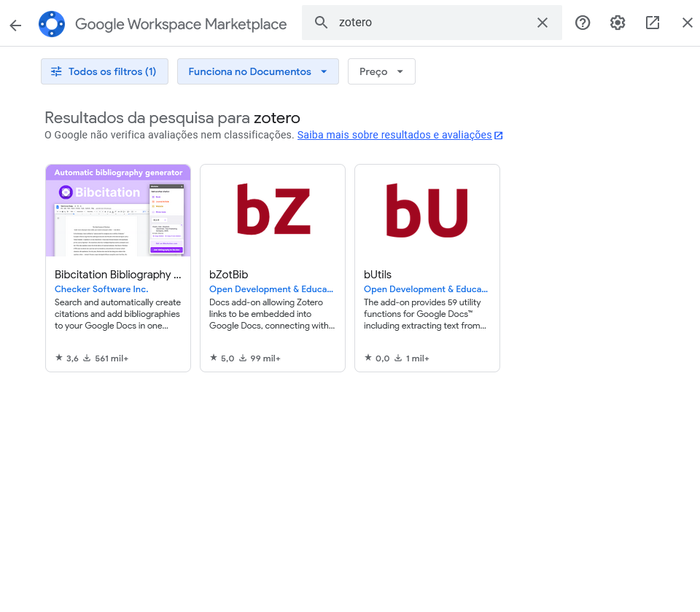
Task: Expand Funciona no Documentos dropdown
Action: 258,71
